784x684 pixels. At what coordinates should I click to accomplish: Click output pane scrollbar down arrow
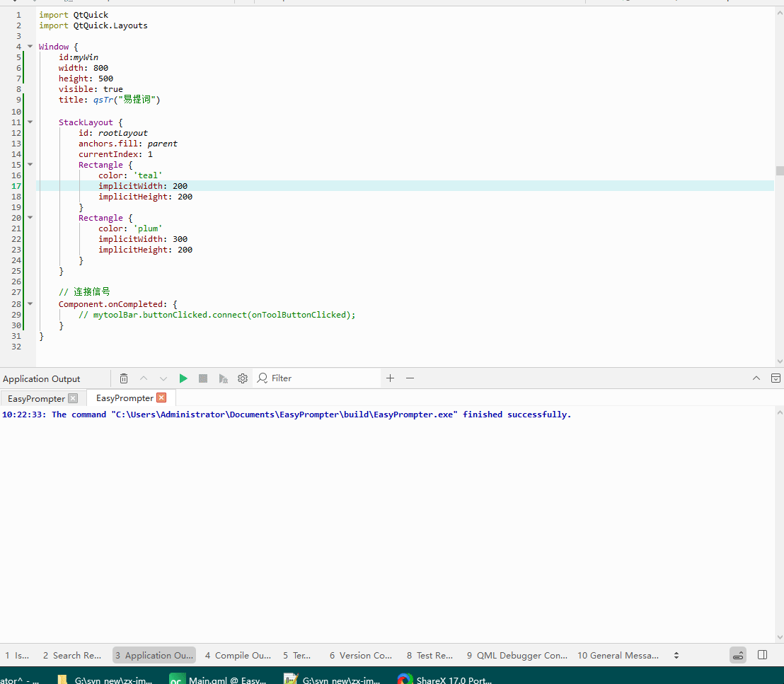pyautogui.click(x=780, y=637)
